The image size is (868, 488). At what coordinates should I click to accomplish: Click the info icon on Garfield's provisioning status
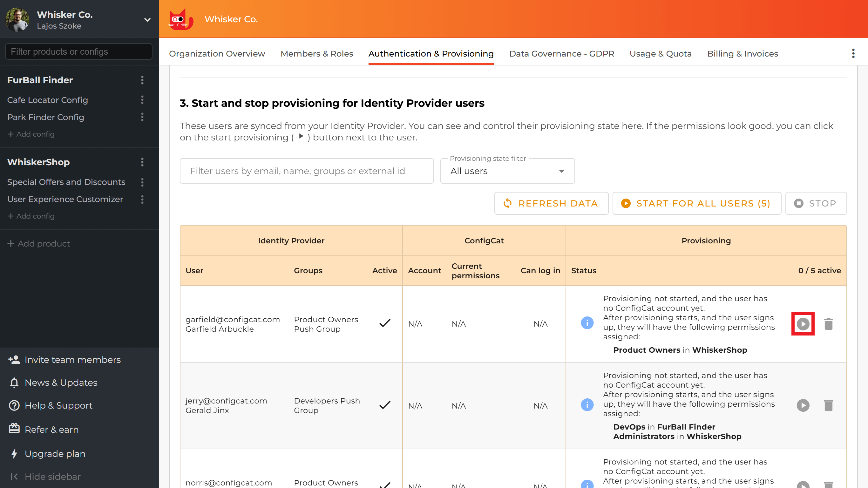tap(587, 323)
